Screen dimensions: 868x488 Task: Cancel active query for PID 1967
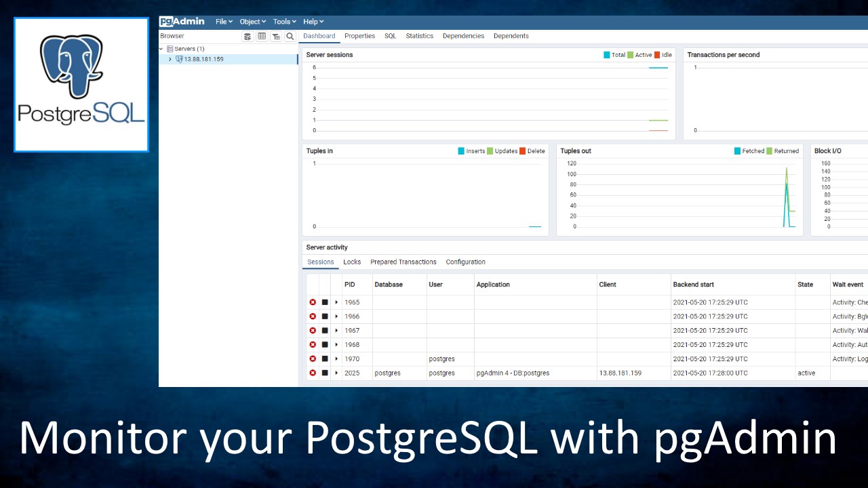click(325, 331)
